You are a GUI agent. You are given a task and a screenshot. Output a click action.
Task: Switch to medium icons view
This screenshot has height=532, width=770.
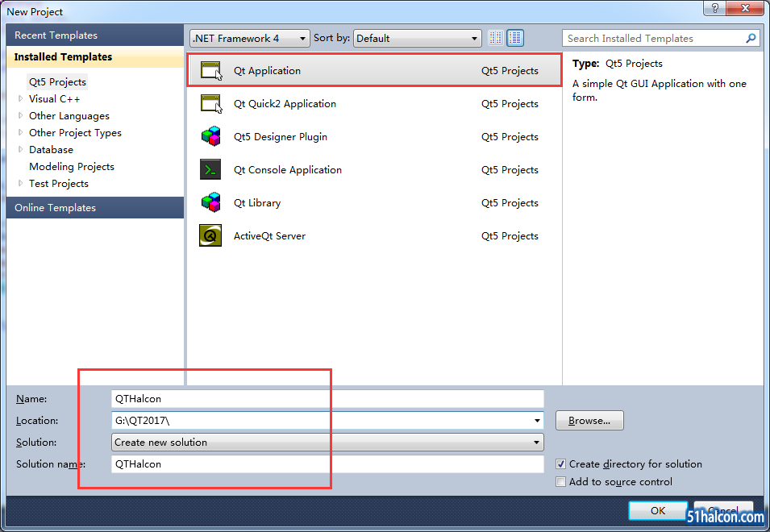point(515,38)
